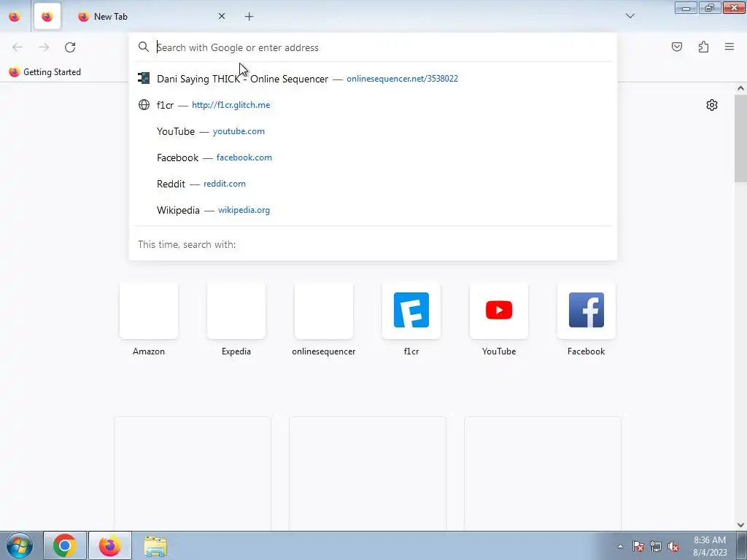The height and width of the screenshot is (560, 747).
Task: Select Dani Saying THICK Online Sequencer suggestion
Action: point(373,79)
